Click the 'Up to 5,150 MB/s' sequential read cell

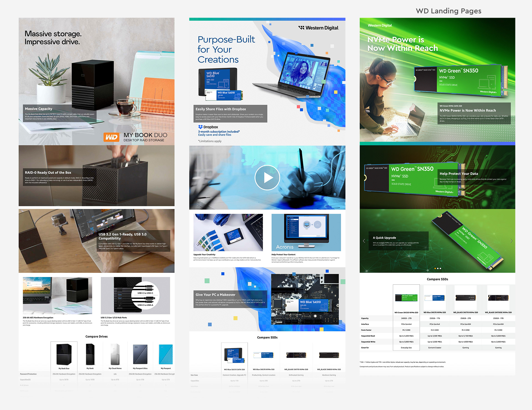[x=465, y=336]
